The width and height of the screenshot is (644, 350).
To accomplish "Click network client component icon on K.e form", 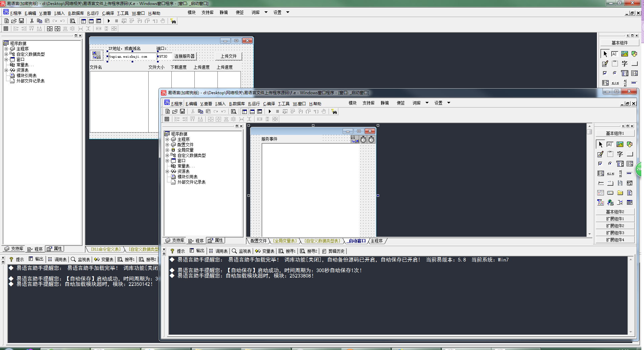I will [96, 55].
